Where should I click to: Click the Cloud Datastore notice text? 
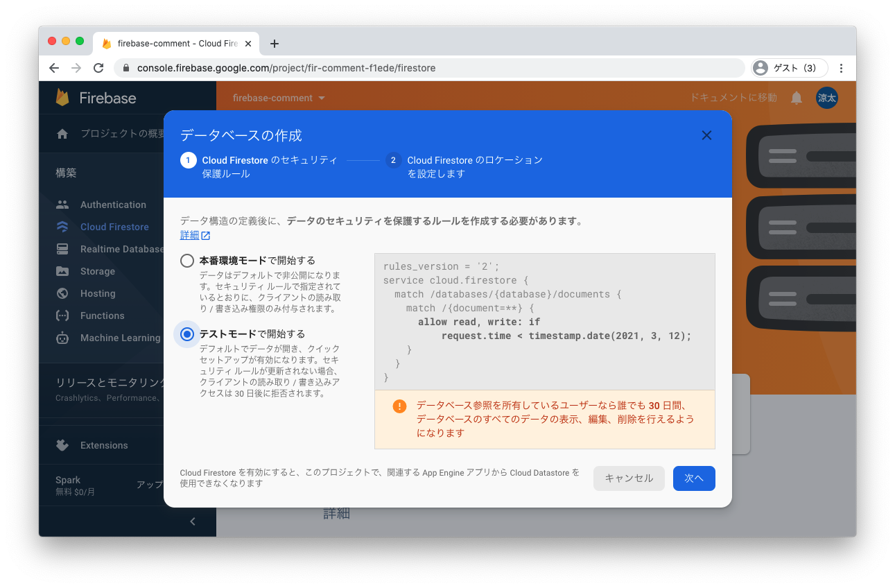[379, 478]
